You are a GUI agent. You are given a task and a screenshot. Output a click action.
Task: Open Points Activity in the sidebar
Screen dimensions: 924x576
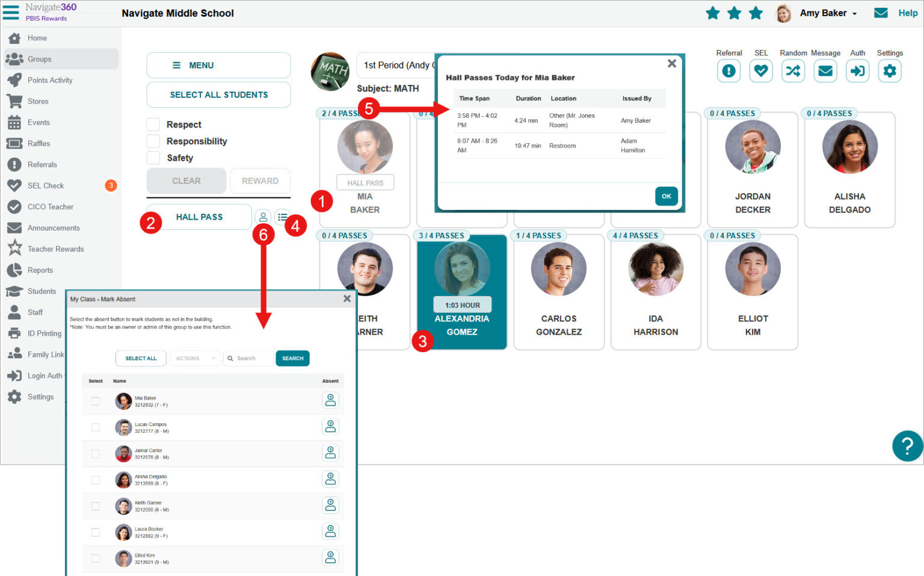click(x=48, y=80)
